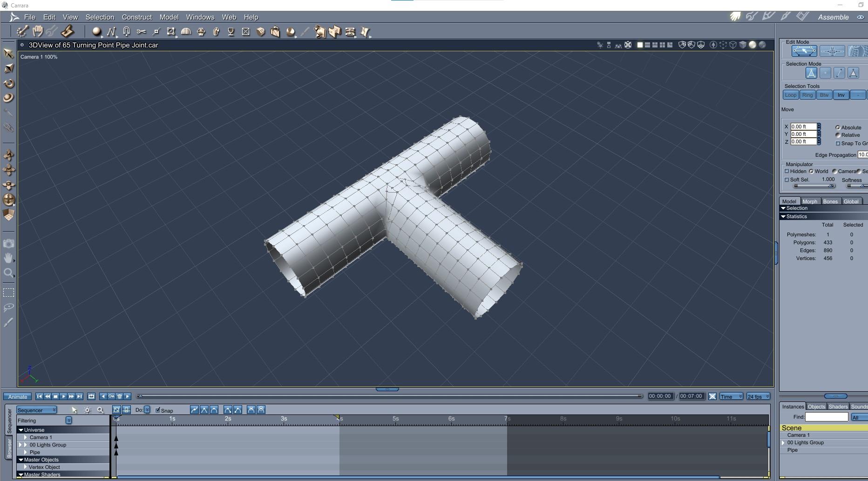This screenshot has width=868, height=481.
Task: Switch to four-view layout icon
Action: (662, 45)
